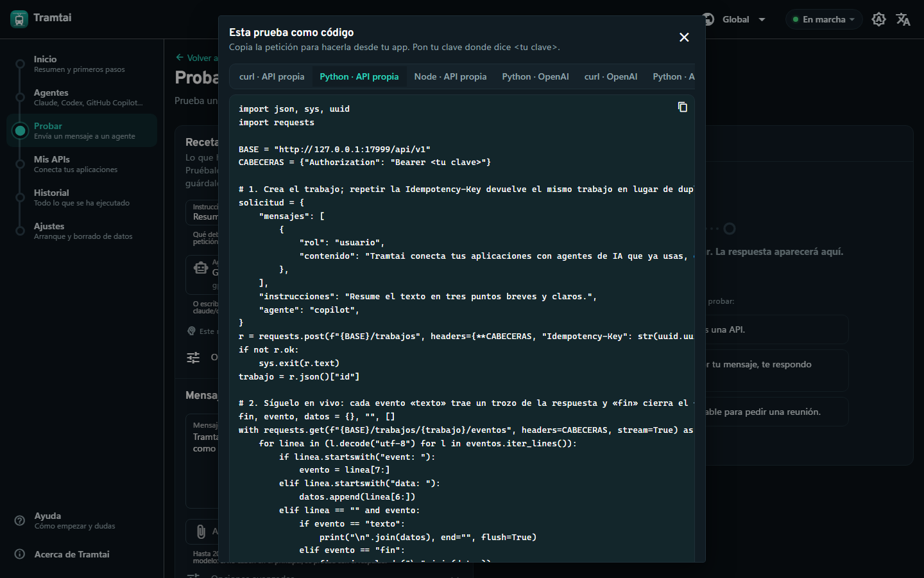Click the robot agent icon

tap(201, 268)
